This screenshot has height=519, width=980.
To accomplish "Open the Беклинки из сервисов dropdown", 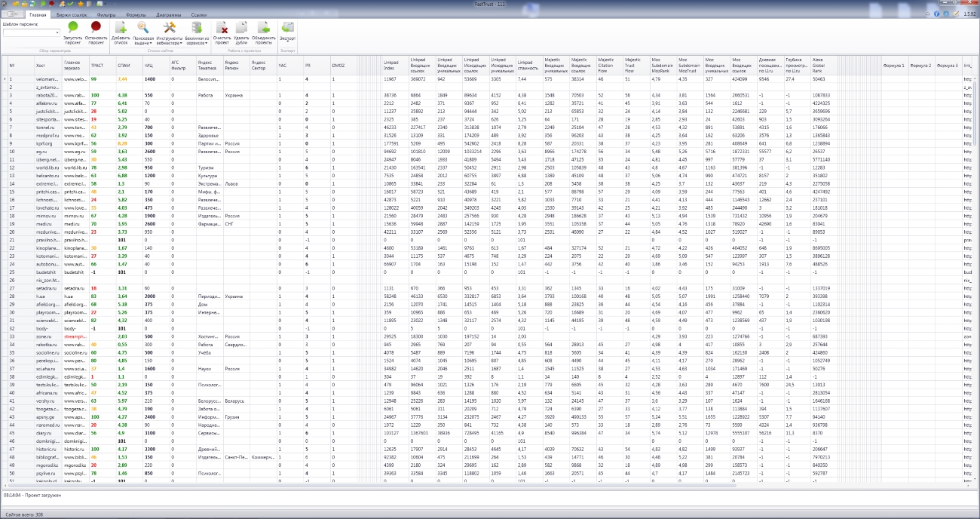I will pos(197,32).
